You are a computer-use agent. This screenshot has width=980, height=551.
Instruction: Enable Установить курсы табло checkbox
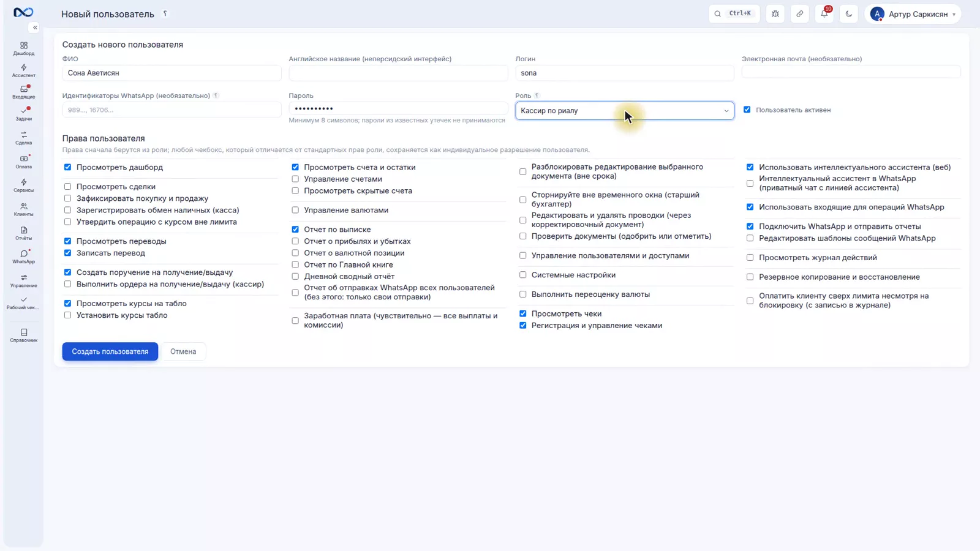click(67, 315)
